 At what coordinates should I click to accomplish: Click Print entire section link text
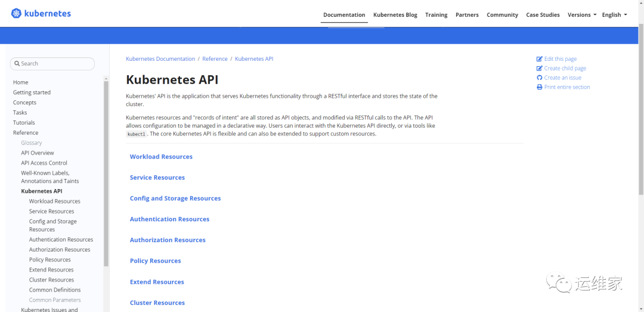[567, 87]
